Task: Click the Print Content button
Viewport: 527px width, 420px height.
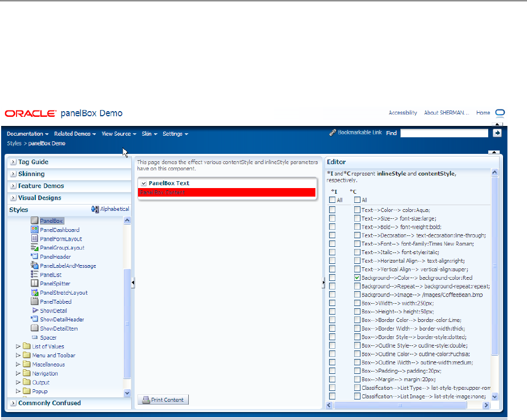Action: tap(163, 399)
